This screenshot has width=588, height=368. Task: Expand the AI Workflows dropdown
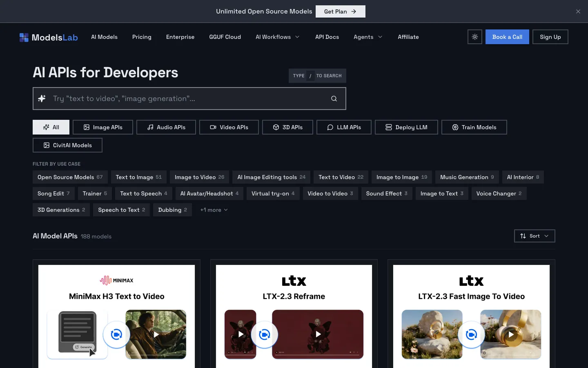[x=278, y=37]
